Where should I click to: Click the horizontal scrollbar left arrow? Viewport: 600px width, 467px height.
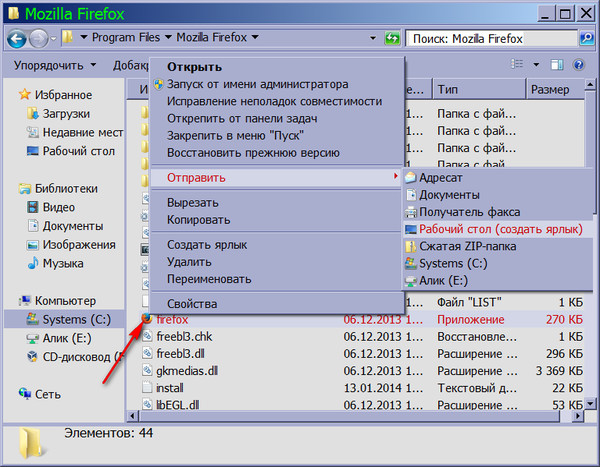132,416
